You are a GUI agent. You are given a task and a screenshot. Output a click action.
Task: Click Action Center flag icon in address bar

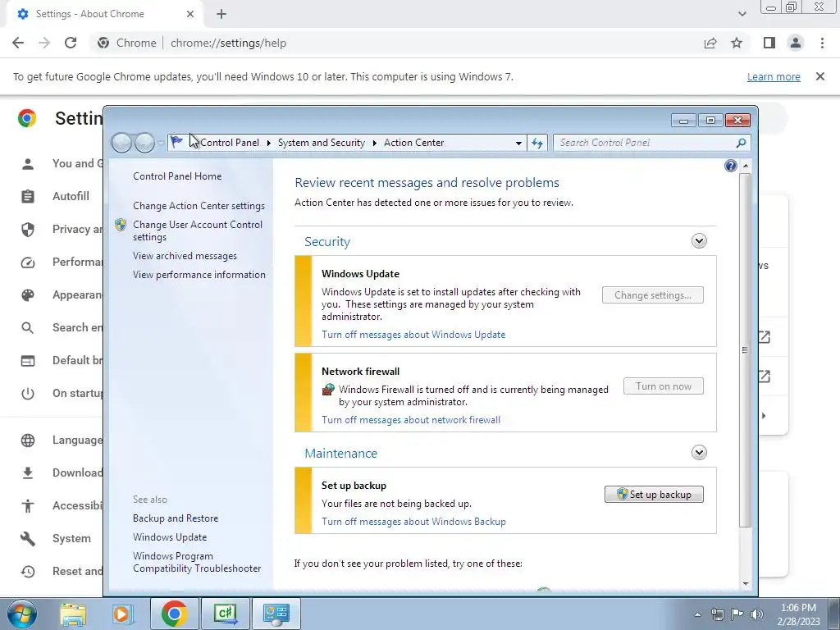tap(176, 142)
